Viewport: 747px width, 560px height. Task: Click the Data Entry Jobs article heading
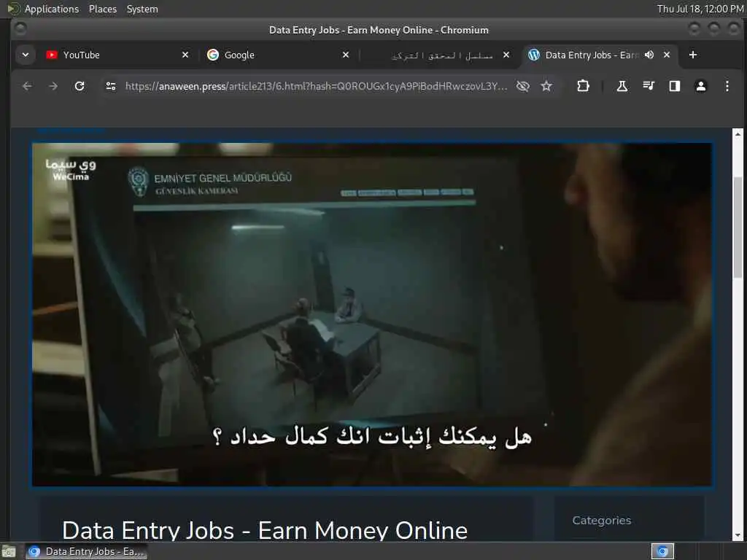[265, 530]
